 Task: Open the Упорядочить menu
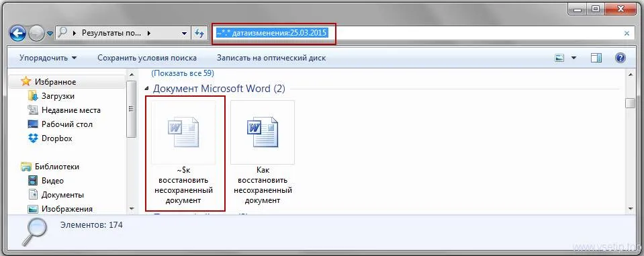pos(48,58)
